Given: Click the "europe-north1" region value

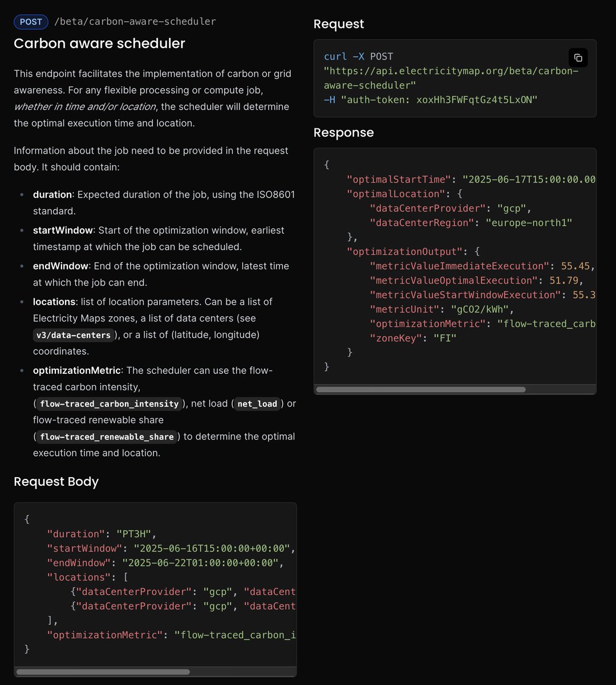Looking at the screenshot, I should coord(528,223).
